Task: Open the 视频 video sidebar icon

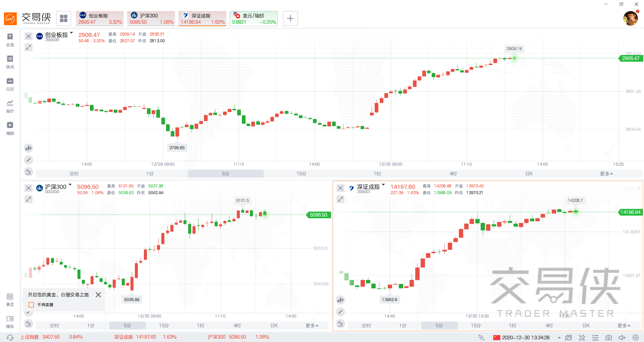Action: coord(10,128)
